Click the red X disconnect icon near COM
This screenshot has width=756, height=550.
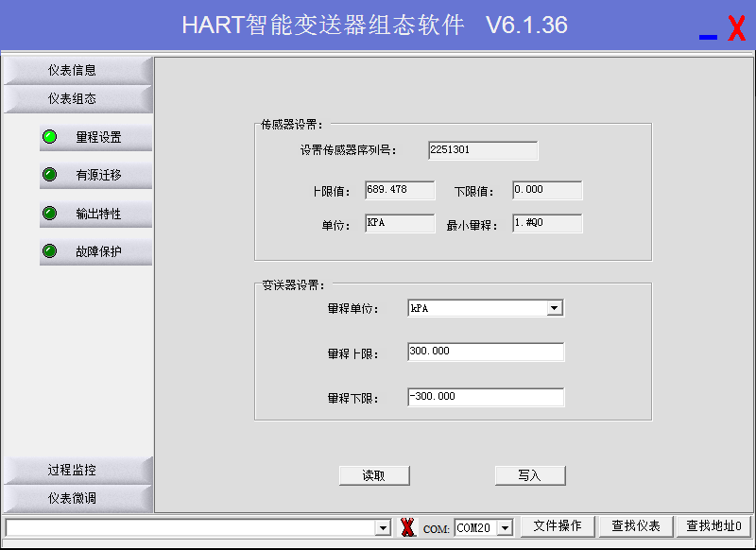pos(407,527)
